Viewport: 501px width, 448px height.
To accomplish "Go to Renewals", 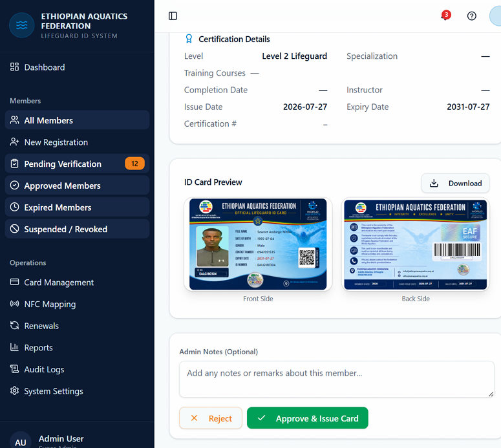I will point(77,326).
